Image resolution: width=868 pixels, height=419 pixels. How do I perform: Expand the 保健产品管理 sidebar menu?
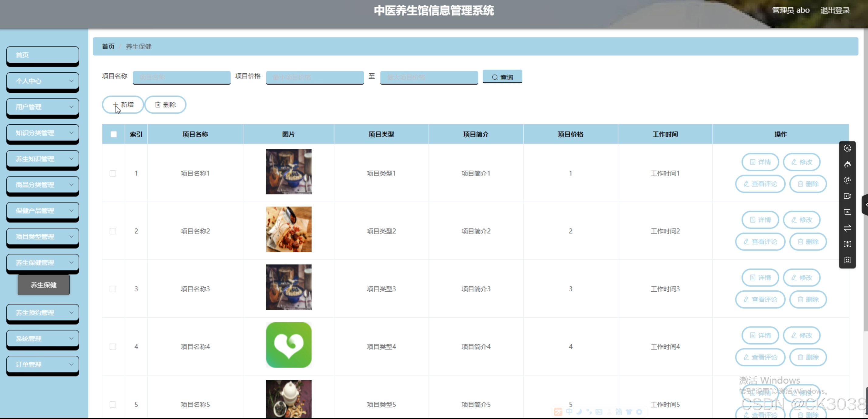click(43, 211)
